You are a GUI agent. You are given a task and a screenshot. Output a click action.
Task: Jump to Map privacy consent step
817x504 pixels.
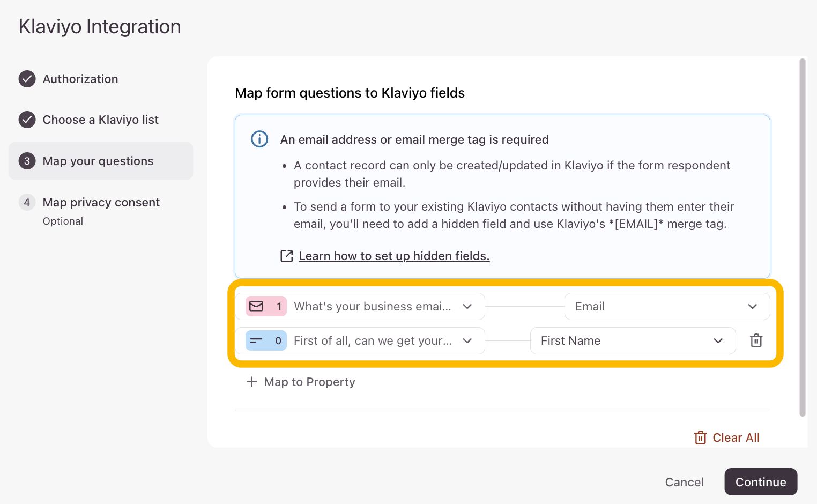coord(101,203)
